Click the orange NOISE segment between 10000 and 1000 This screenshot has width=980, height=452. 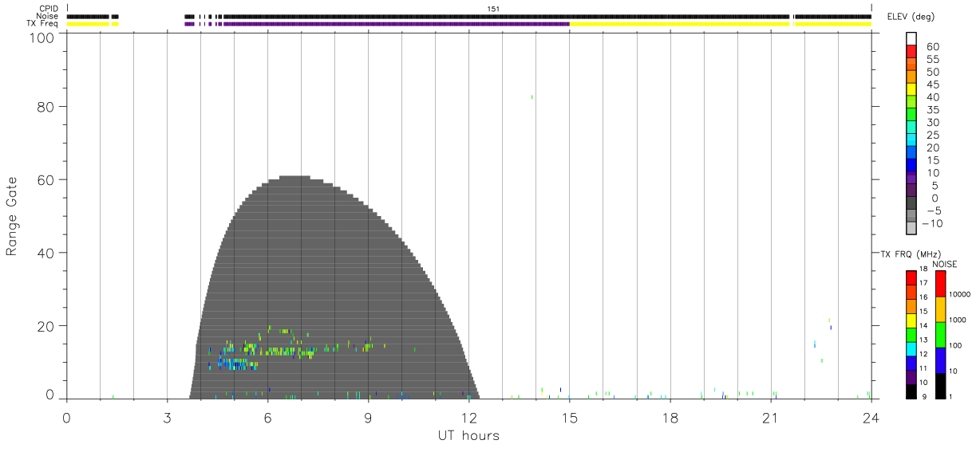(940, 309)
